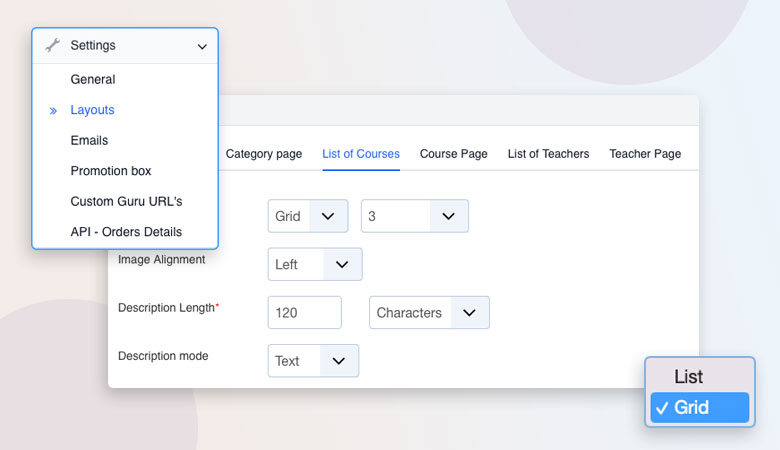780x450 pixels.
Task: Select the Layouts menu item
Action: (93, 110)
